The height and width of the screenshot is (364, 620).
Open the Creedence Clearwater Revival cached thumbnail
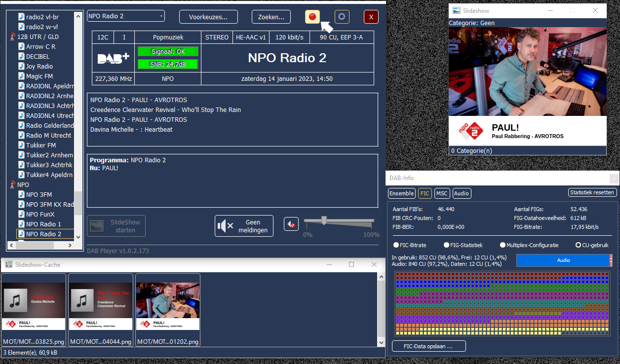click(101, 306)
